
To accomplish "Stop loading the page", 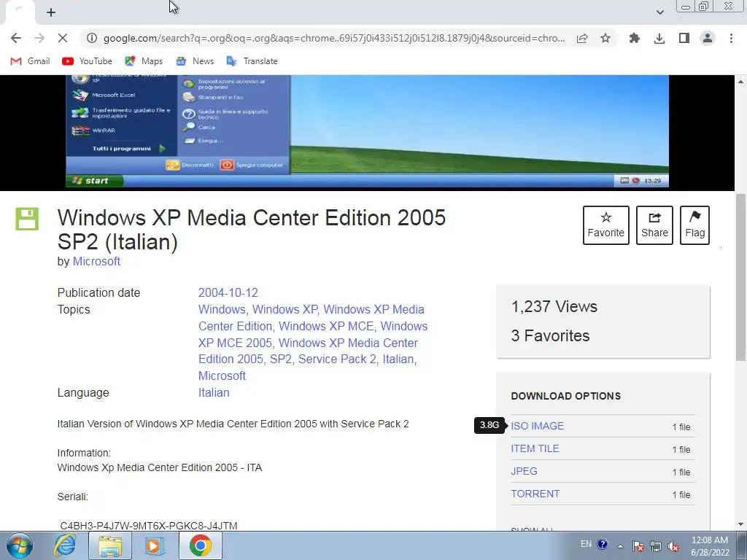I will pos(63,38).
